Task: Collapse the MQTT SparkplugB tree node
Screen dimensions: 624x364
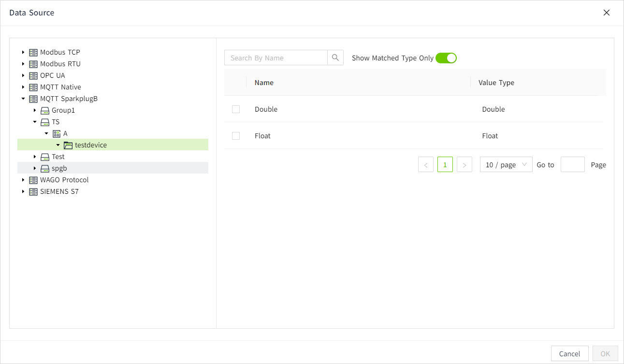Action: 23,99
